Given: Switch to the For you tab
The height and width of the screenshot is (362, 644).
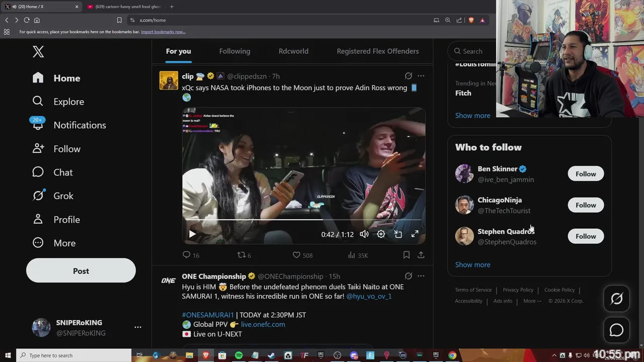Looking at the screenshot, I should [179, 51].
